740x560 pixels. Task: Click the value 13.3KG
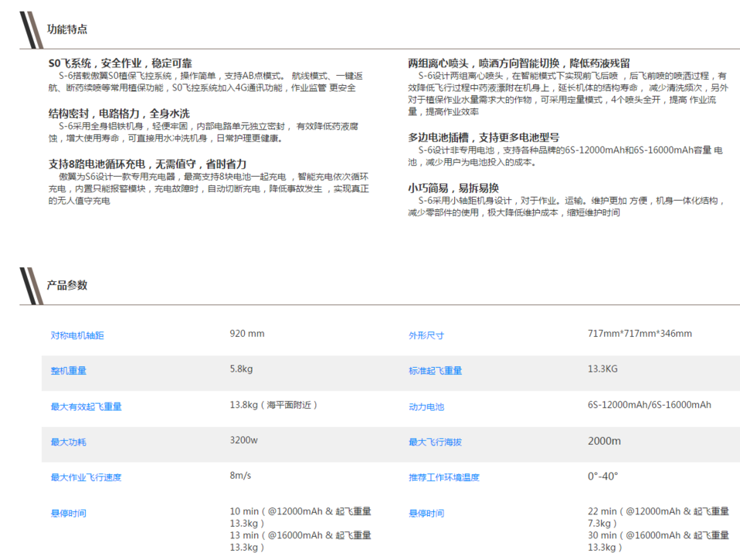point(603,369)
